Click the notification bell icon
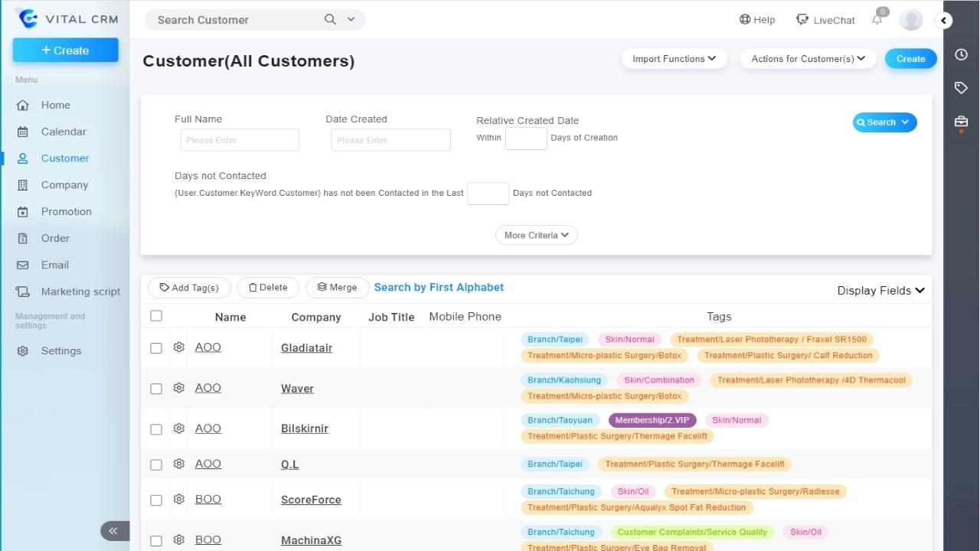This screenshot has height=551, width=980. [x=877, y=20]
